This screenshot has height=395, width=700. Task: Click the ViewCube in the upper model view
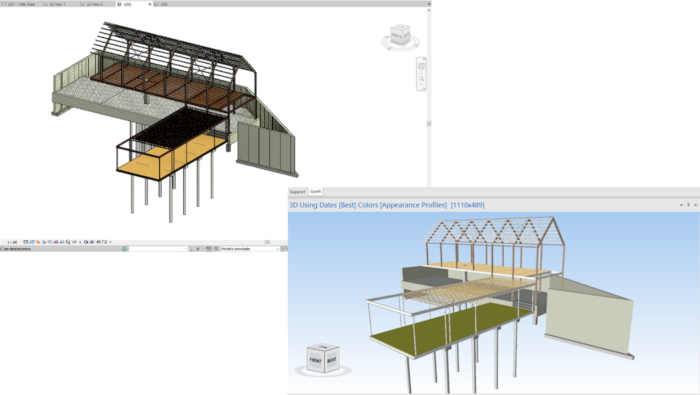[x=400, y=36]
